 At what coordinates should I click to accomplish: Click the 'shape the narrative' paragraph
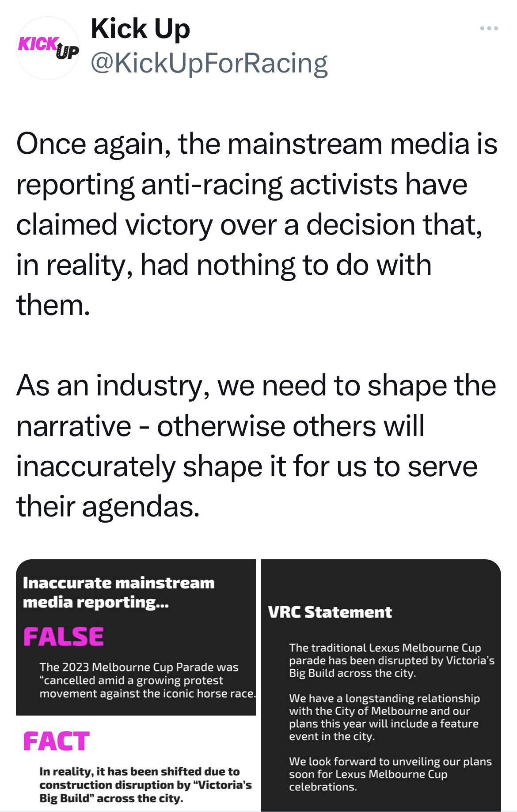point(256,446)
